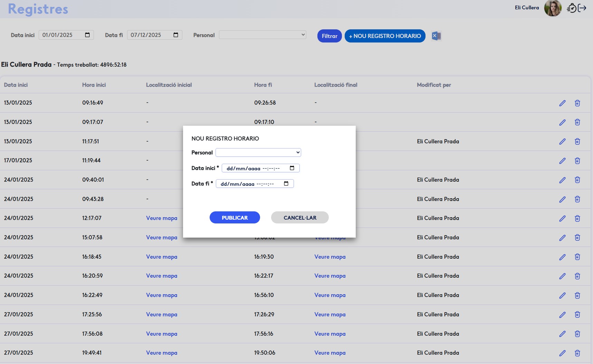
Task: Open the time tracking clock icon
Action: pyautogui.click(x=572, y=8)
